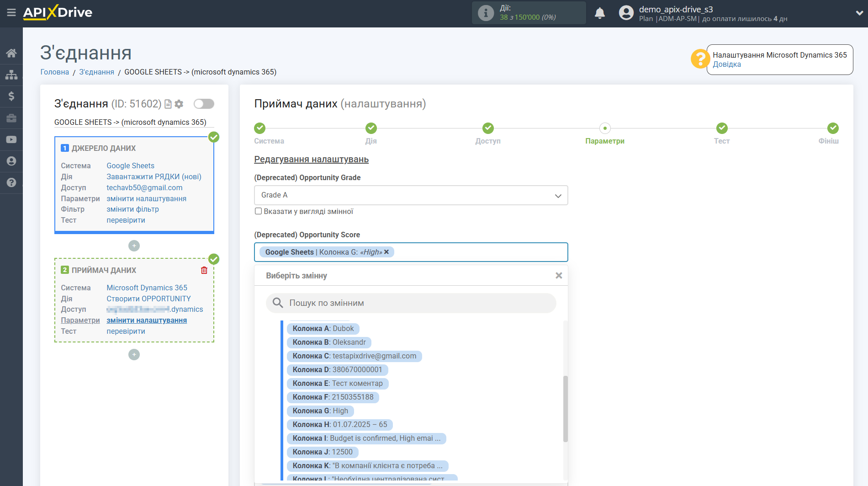The height and width of the screenshot is (486, 868).
Task: Click Редагування налаштувань heading link
Action: point(312,160)
